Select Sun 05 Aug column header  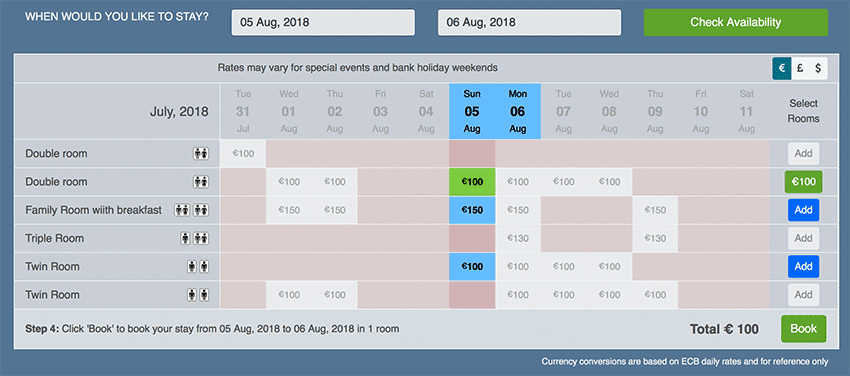pos(472,112)
